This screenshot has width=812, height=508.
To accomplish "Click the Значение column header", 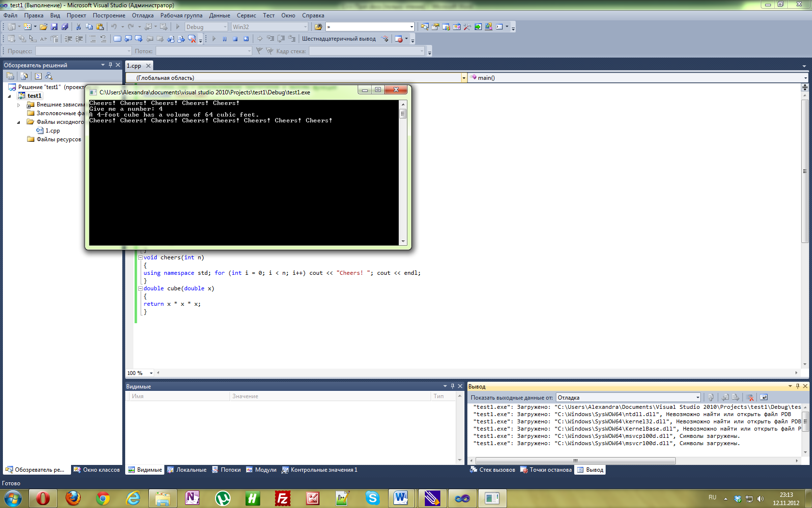I will 330,396.
